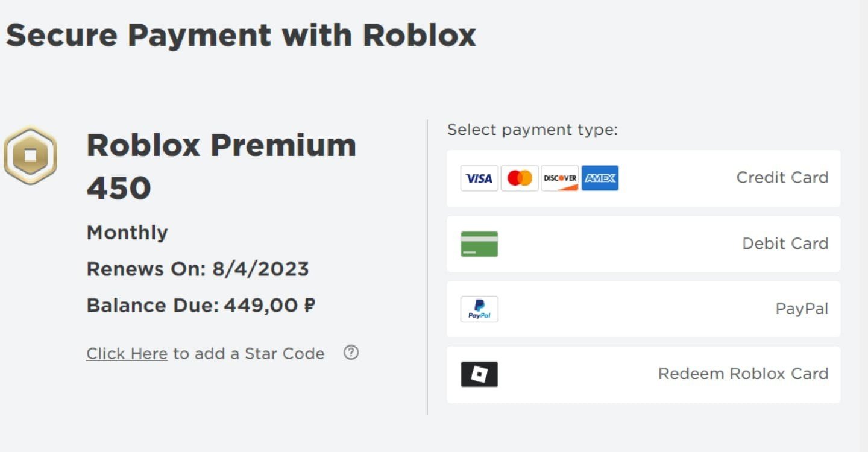Click the AMEX card logo
This screenshot has width=868, height=452.
pyautogui.click(x=600, y=178)
